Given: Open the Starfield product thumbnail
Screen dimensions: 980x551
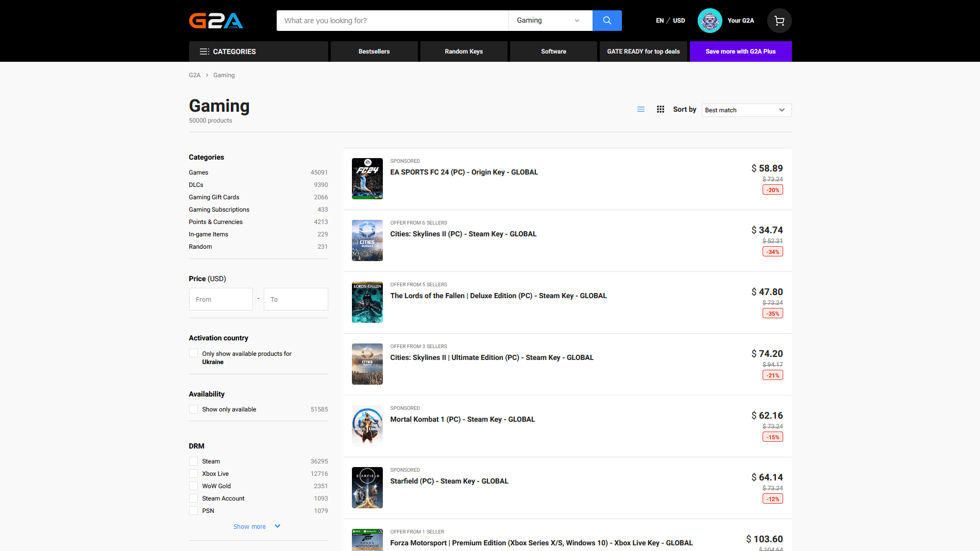Looking at the screenshot, I should point(367,487).
